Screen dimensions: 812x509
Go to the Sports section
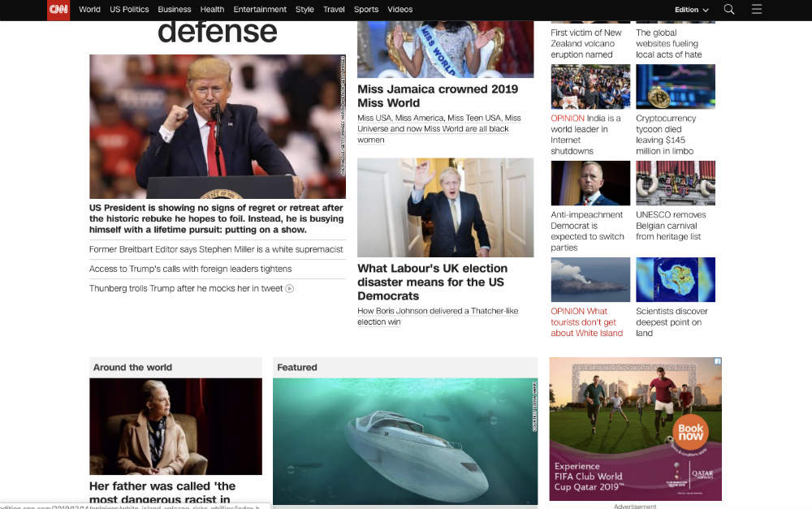366,9
